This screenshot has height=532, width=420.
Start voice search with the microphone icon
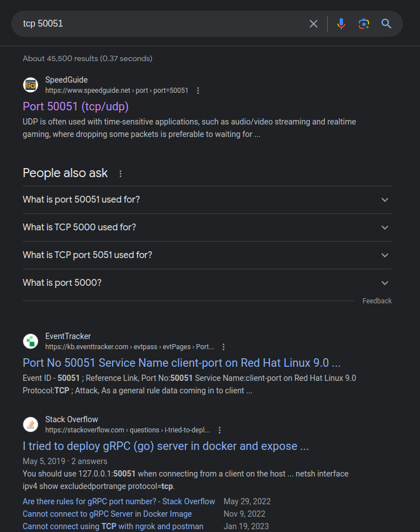(x=341, y=24)
